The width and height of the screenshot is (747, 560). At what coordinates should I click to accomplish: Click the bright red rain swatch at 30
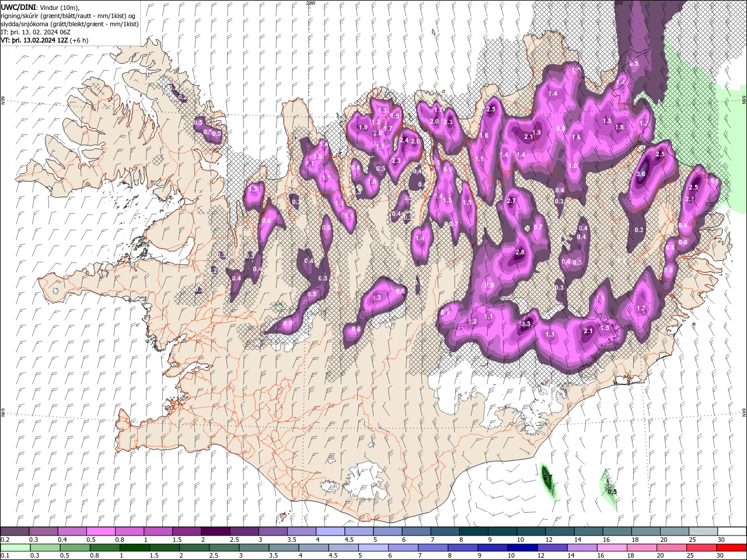click(x=732, y=548)
